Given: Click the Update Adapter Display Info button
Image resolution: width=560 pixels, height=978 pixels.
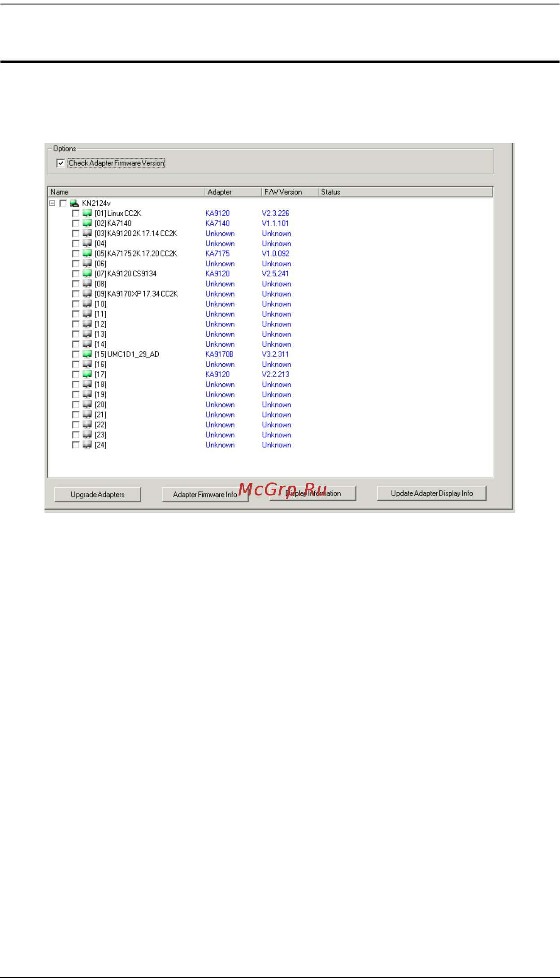Looking at the screenshot, I should (x=432, y=493).
